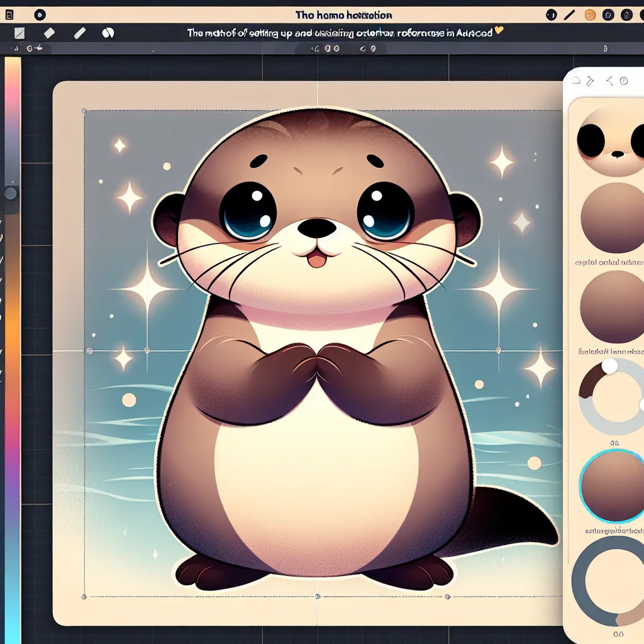Click the clock icon in the side panel header

(623, 80)
